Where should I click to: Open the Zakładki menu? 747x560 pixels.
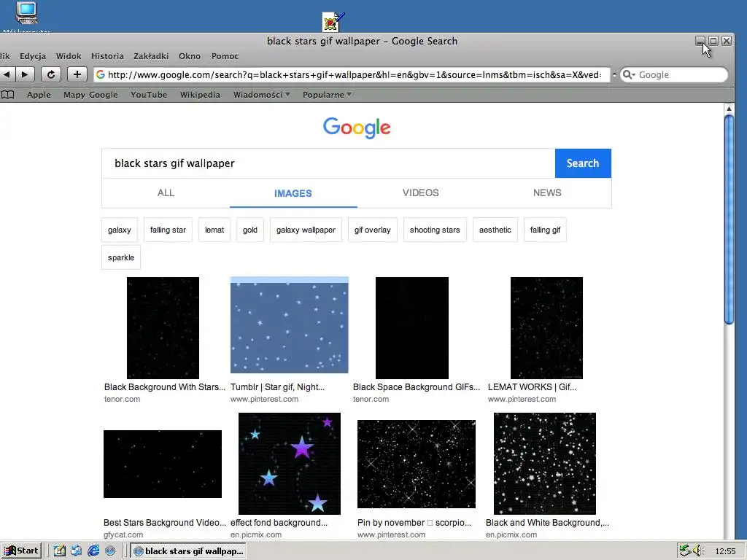click(151, 56)
